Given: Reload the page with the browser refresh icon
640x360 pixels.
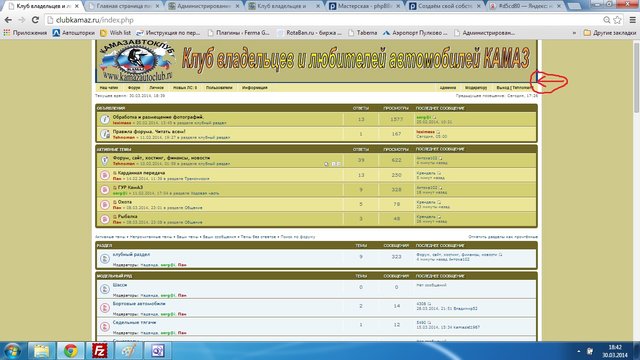Looking at the screenshot, I should [35, 20].
